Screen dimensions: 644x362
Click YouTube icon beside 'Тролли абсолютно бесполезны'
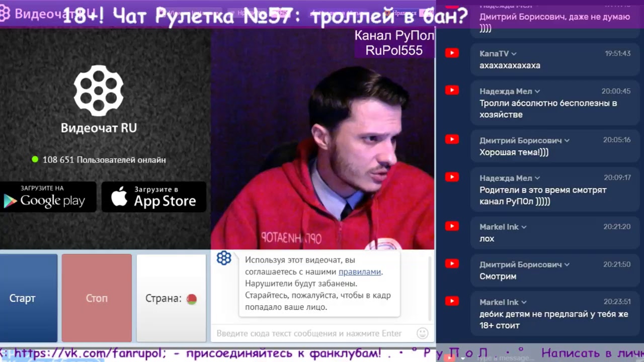point(452,90)
